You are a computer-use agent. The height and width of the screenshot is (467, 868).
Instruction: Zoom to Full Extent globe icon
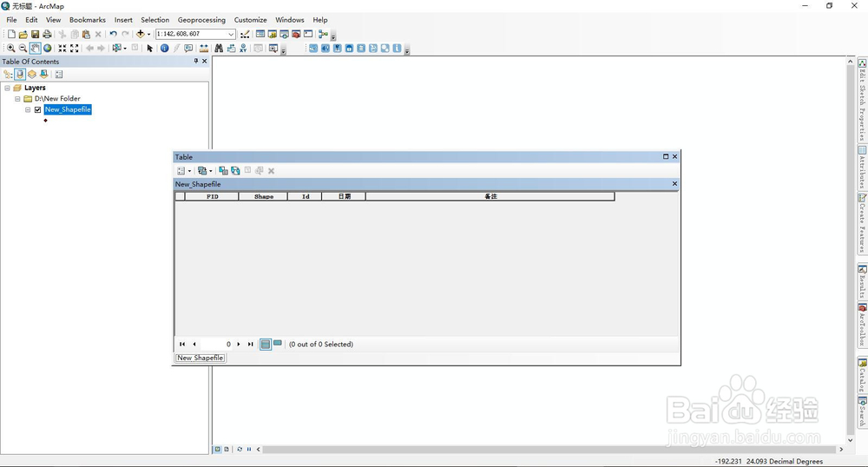(x=48, y=49)
